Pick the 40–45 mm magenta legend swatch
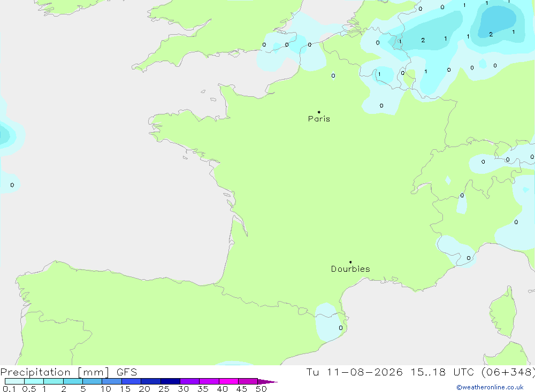This screenshot has height=392, width=535. (228, 381)
